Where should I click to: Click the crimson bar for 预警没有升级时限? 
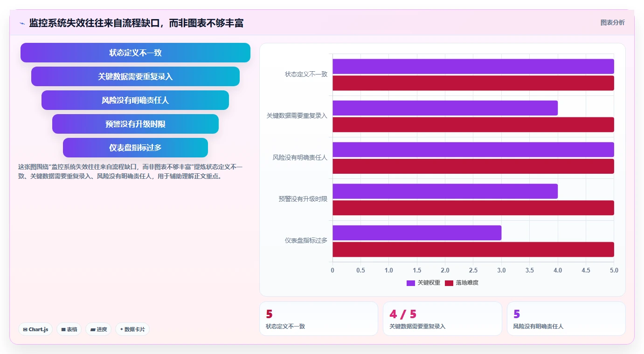coord(473,208)
